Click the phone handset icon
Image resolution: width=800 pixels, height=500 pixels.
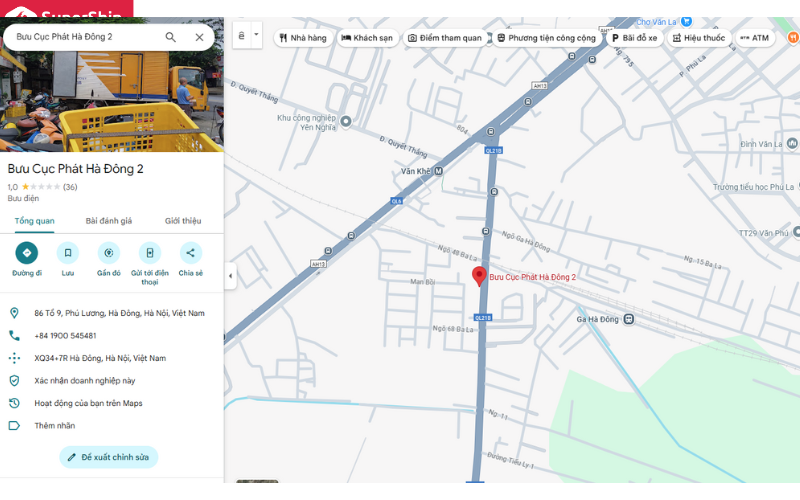click(x=14, y=335)
